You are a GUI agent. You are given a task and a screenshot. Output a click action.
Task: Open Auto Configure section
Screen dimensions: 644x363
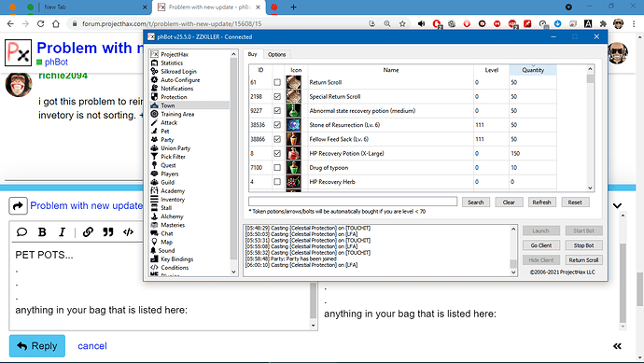[180, 80]
